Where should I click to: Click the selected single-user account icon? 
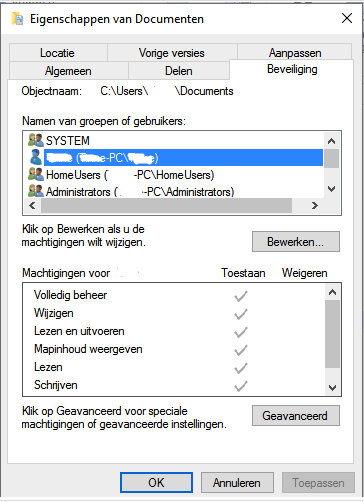click(36, 157)
